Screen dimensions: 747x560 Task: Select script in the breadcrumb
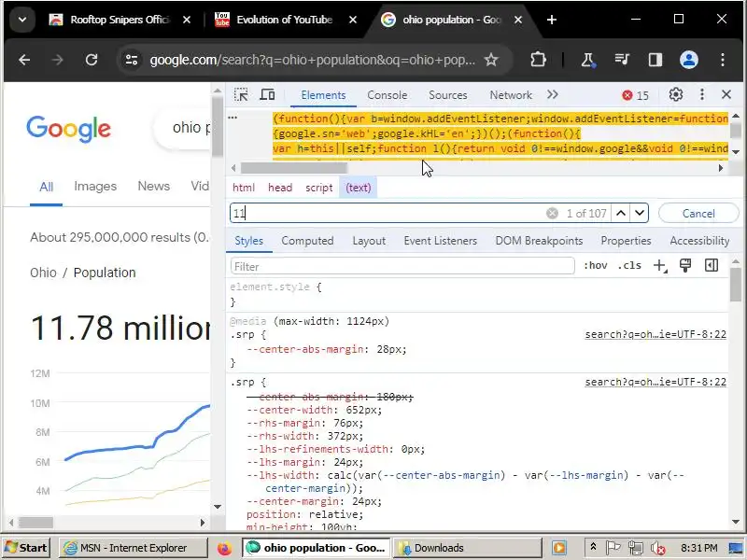(318, 188)
